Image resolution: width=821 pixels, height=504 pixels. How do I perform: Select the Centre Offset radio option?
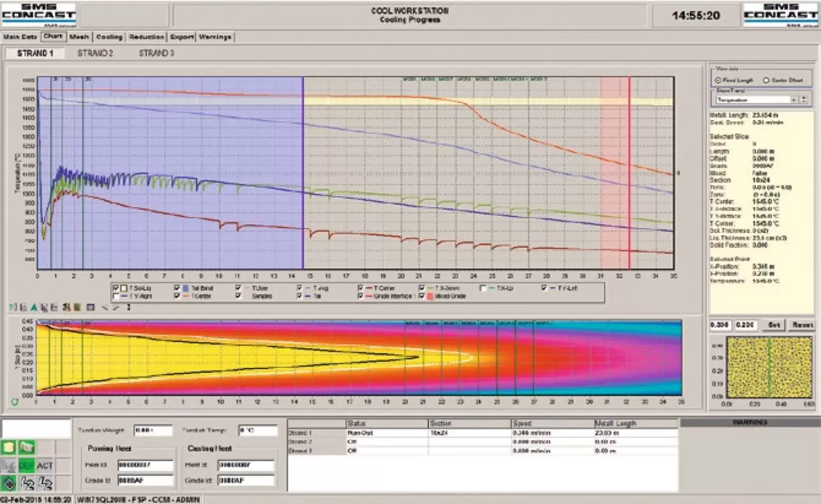tap(766, 80)
